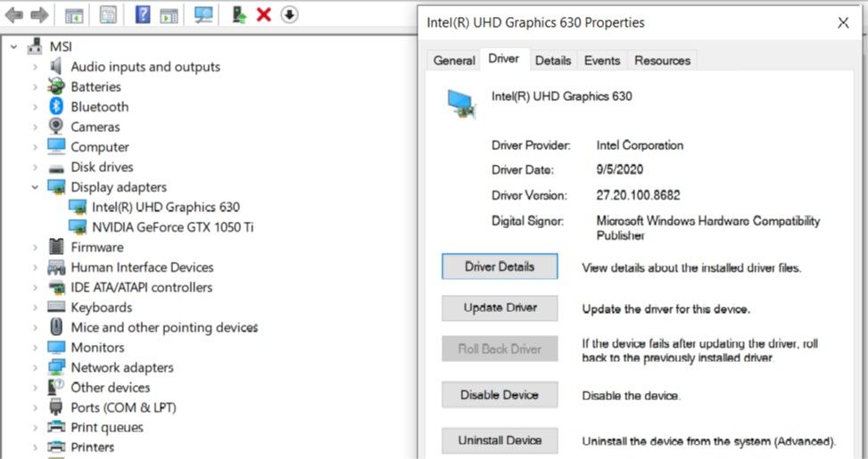Click the IDE ATA/ATAPI controllers icon
Viewport: 868px width, 459px height.
56,287
